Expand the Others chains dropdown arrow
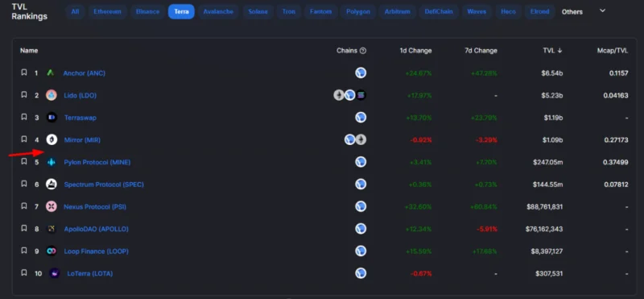This screenshot has height=299, width=644. tap(602, 10)
